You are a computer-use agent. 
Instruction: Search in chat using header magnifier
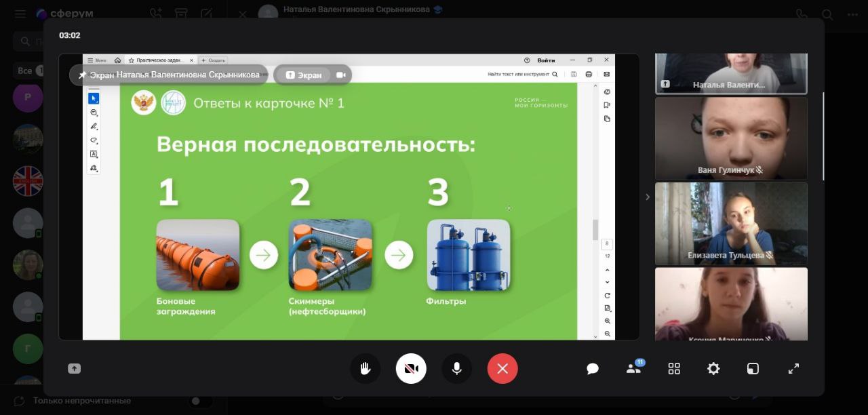point(827,14)
